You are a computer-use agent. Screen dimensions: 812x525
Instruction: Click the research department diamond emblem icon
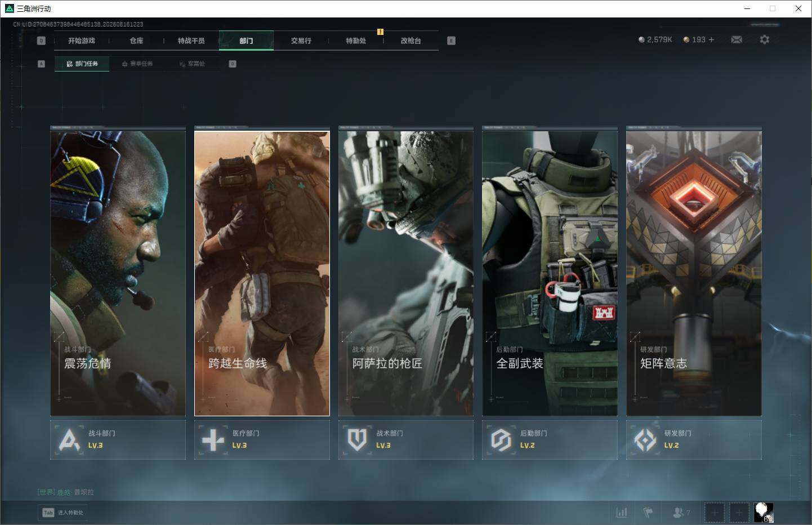645,440
